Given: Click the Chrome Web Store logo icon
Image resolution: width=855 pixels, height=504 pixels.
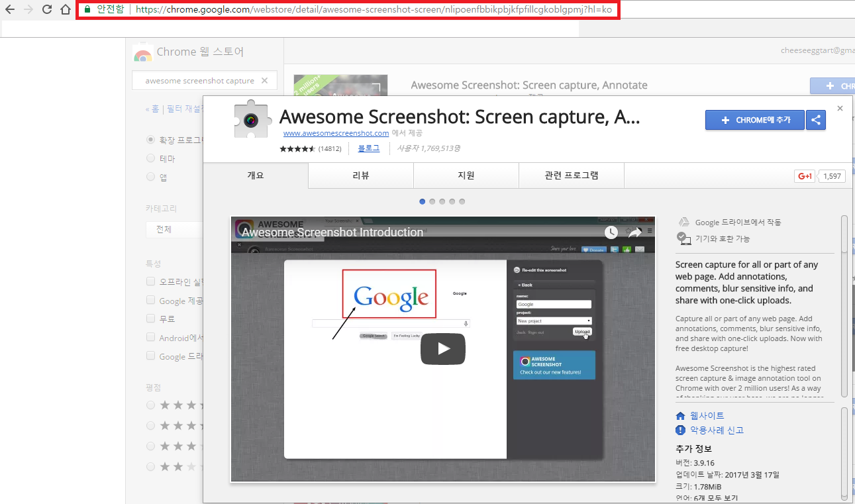Looking at the screenshot, I should click(142, 53).
